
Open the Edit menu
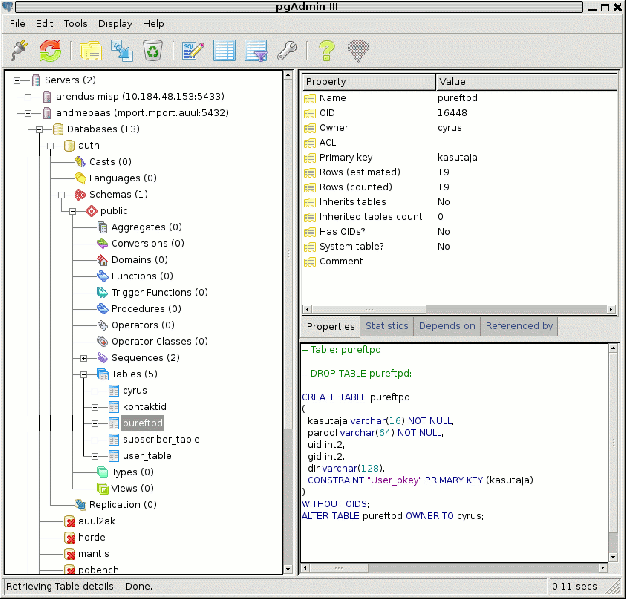click(x=44, y=24)
